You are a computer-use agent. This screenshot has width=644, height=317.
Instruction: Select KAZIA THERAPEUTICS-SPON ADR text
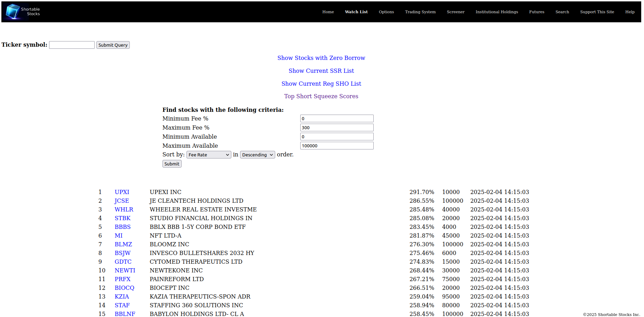tap(200, 296)
